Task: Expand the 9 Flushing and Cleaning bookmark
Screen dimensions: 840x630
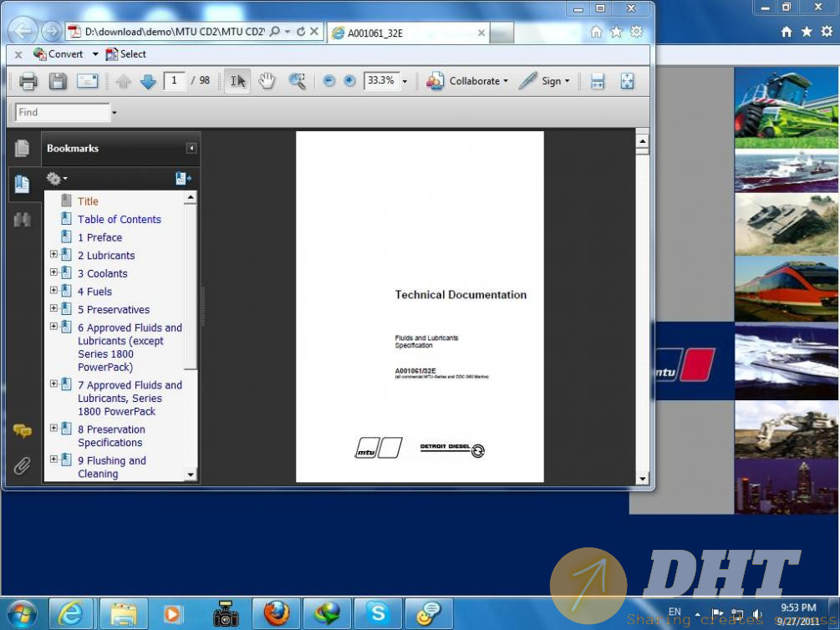Action: [53, 459]
